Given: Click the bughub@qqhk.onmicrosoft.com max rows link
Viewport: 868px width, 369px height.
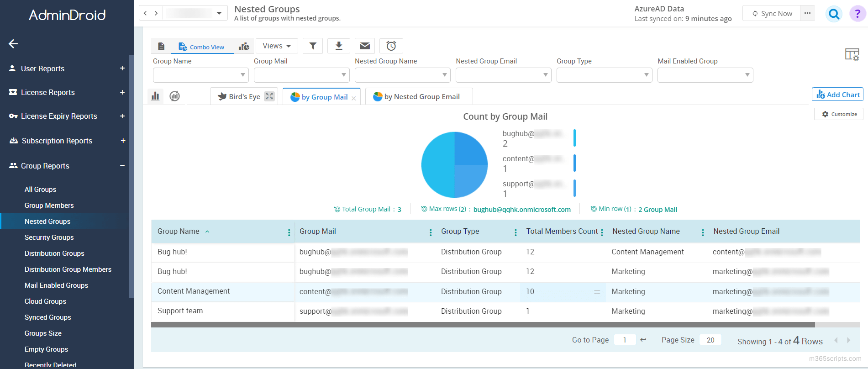Looking at the screenshot, I should pyautogui.click(x=522, y=210).
